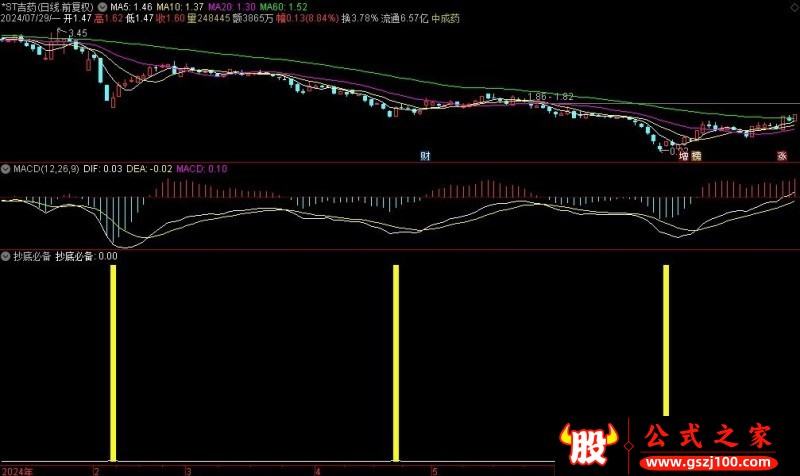The image size is (800, 476).
Task: Click the yellow marker right of 增
Action: 696,156
